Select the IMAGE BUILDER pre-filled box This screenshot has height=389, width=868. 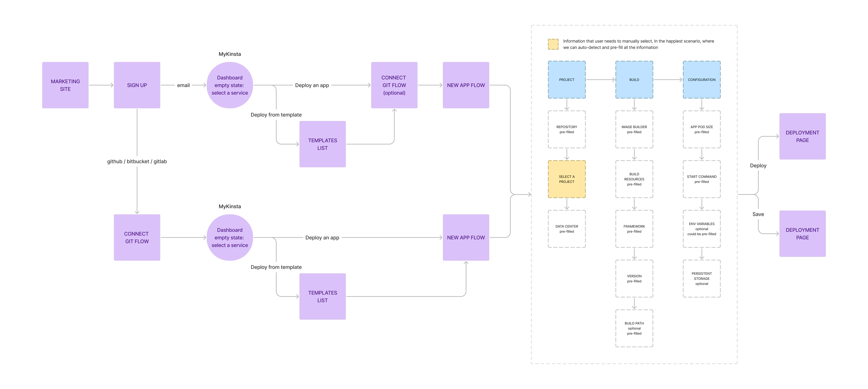tap(634, 129)
